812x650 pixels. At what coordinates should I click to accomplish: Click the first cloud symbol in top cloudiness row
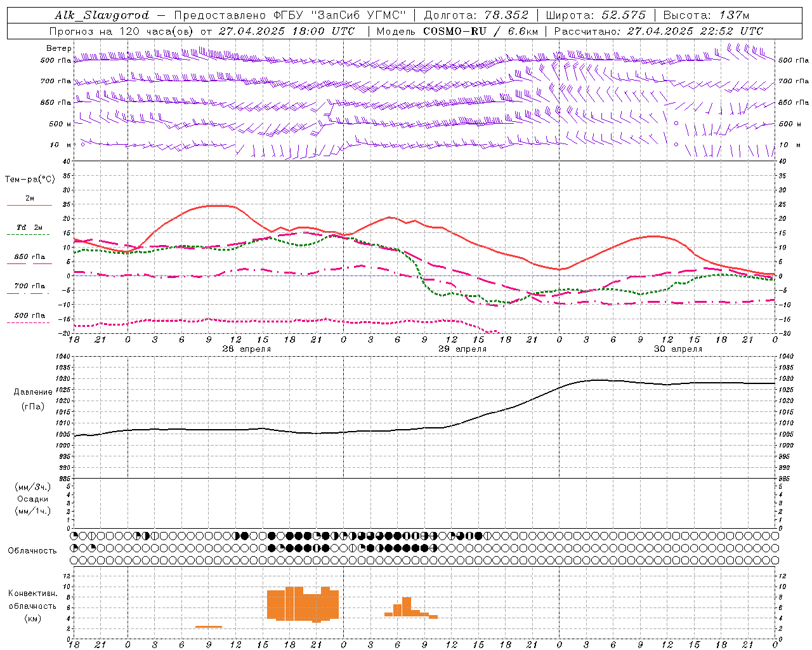pos(74,536)
